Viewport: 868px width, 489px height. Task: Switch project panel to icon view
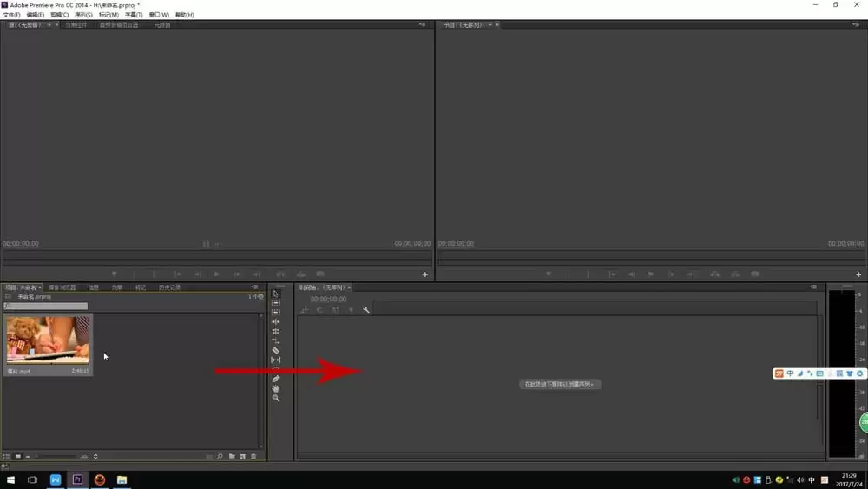(17, 456)
